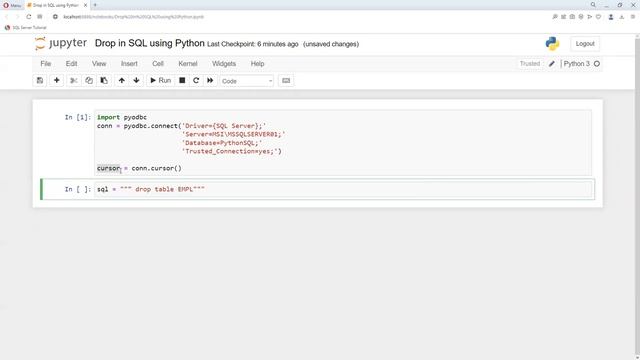Go back in the browser
The width and height of the screenshot is (640, 360).
(7, 17)
